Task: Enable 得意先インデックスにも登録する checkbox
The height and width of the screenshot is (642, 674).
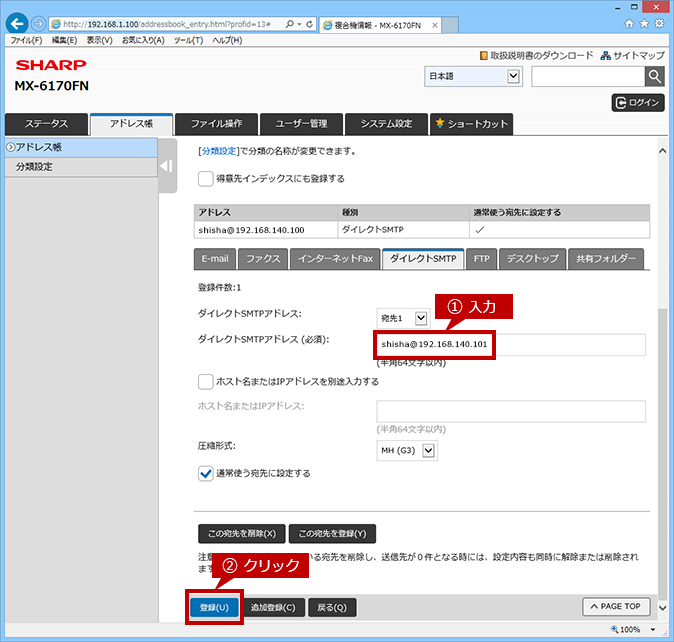Action: (205, 179)
